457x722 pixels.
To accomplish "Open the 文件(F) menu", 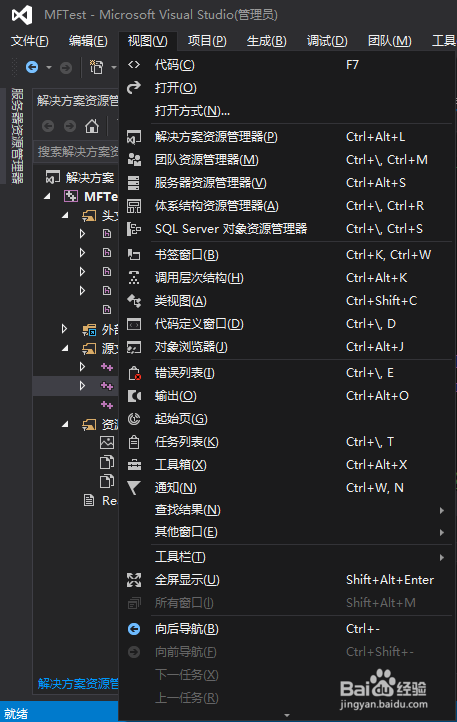I will tap(29, 41).
